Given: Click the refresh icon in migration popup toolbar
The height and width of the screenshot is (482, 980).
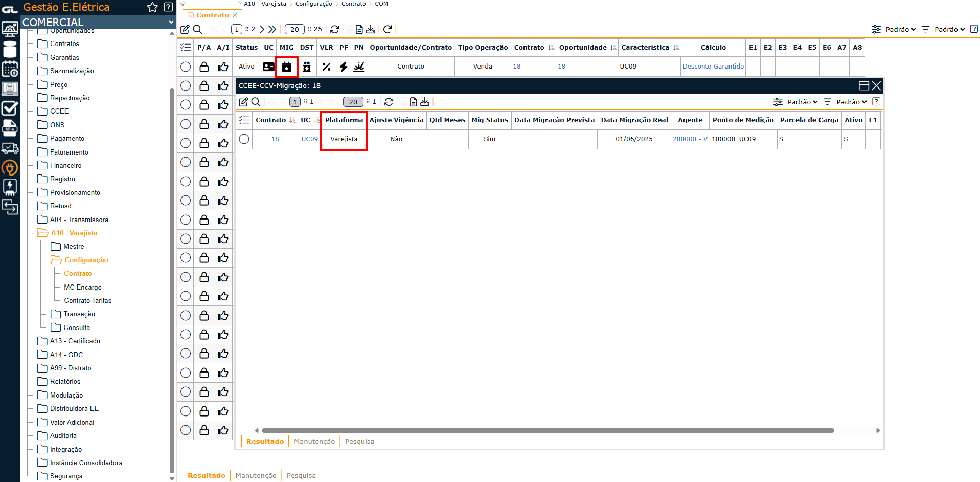Looking at the screenshot, I should pyautogui.click(x=389, y=102).
